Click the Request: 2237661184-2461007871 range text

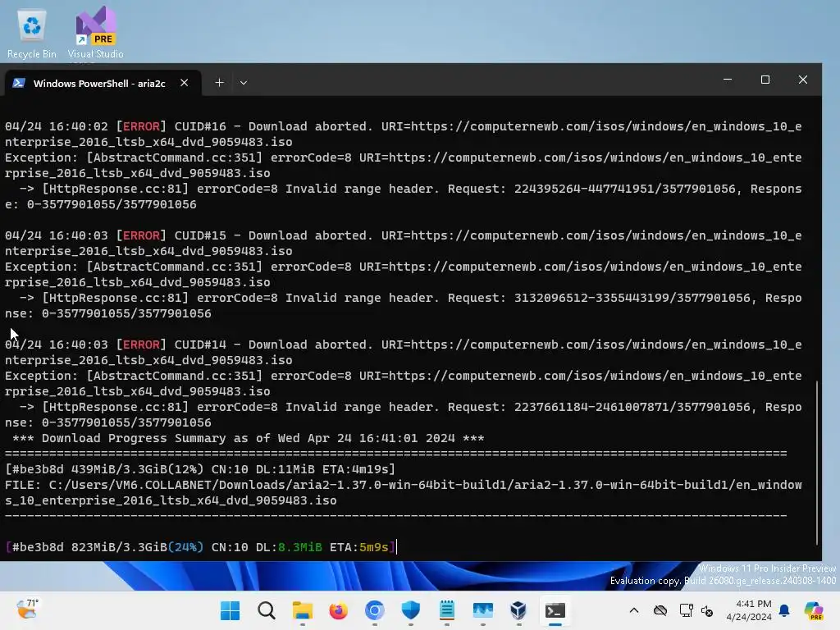click(603, 407)
